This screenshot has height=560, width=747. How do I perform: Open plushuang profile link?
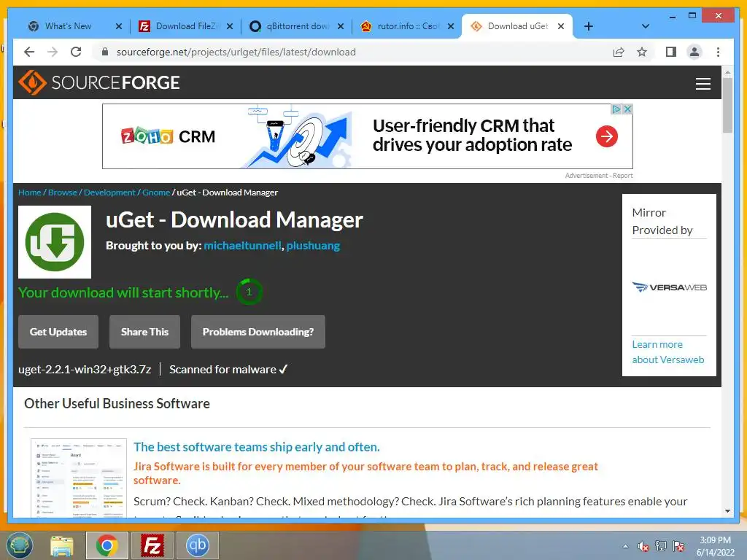[x=313, y=246]
